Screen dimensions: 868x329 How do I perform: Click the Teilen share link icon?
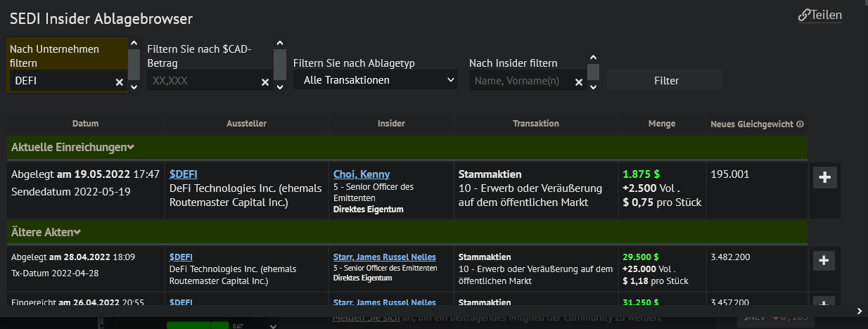pos(804,15)
